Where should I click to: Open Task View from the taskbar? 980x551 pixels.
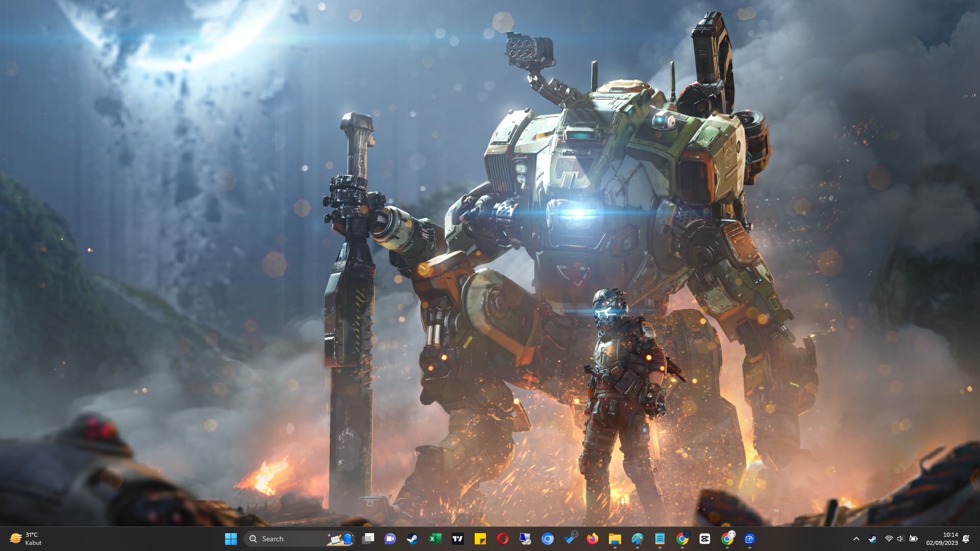368,539
